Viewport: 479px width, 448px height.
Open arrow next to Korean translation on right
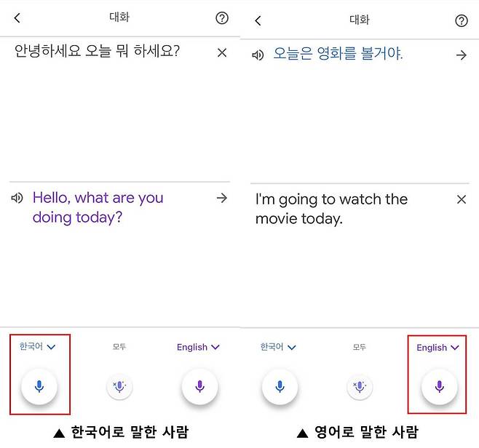tap(461, 55)
